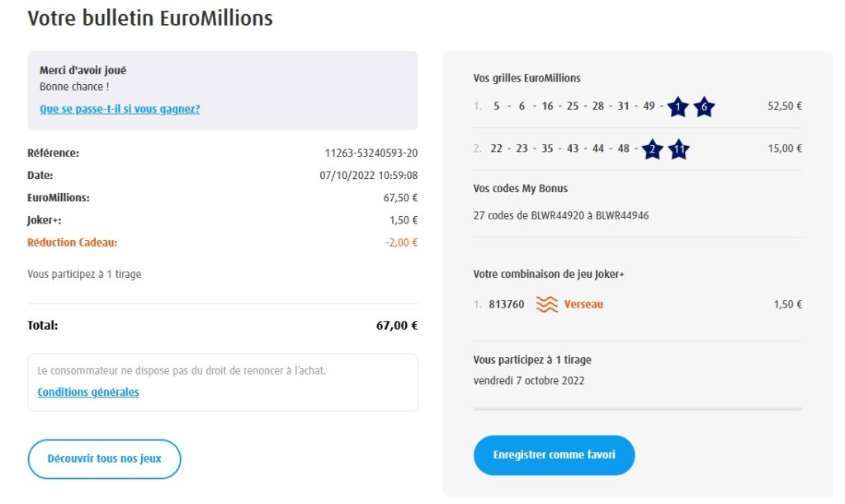The width and height of the screenshot is (845, 504).
Task: Click the draw date vendredi 7 octobre 2022
Action: coord(529,380)
